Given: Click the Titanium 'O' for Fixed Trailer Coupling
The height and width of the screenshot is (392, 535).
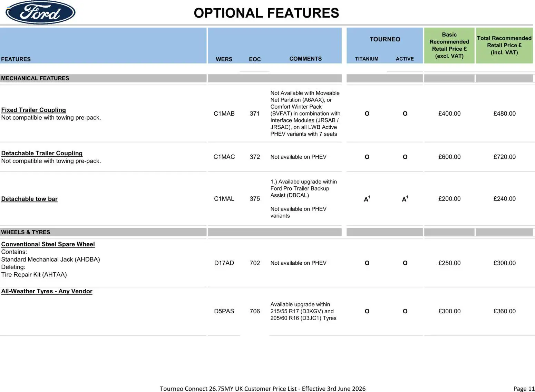Looking at the screenshot, I should tap(367, 114).
